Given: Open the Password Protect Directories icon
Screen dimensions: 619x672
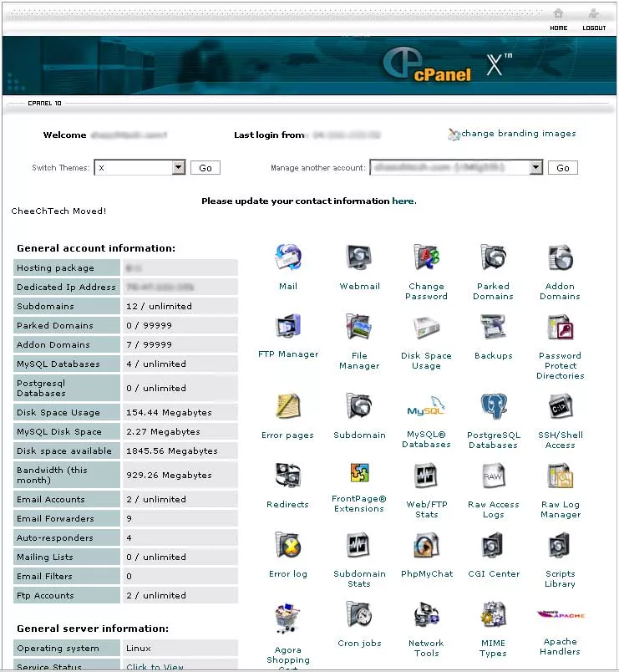Looking at the screenshot, I should point(560,327).
